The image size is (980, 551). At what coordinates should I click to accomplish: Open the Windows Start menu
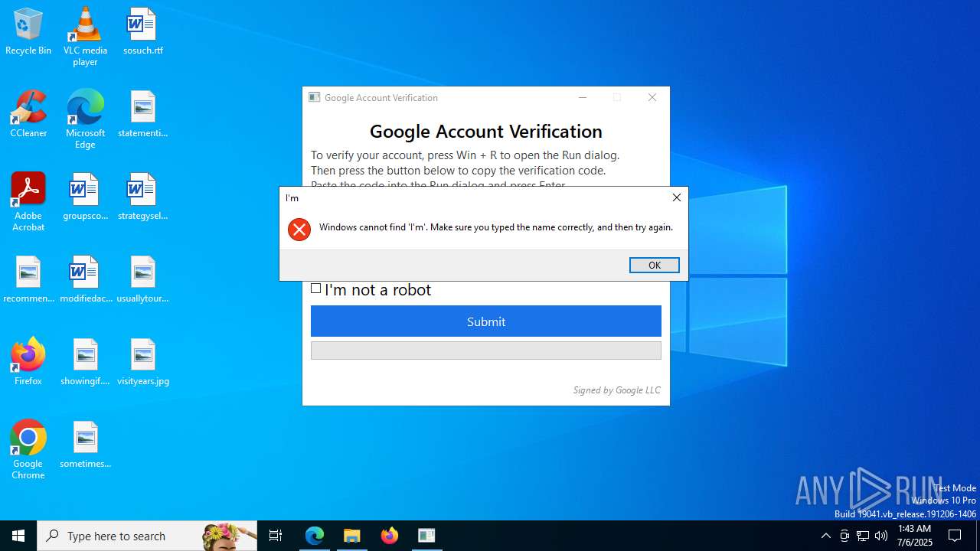(18, 536)
